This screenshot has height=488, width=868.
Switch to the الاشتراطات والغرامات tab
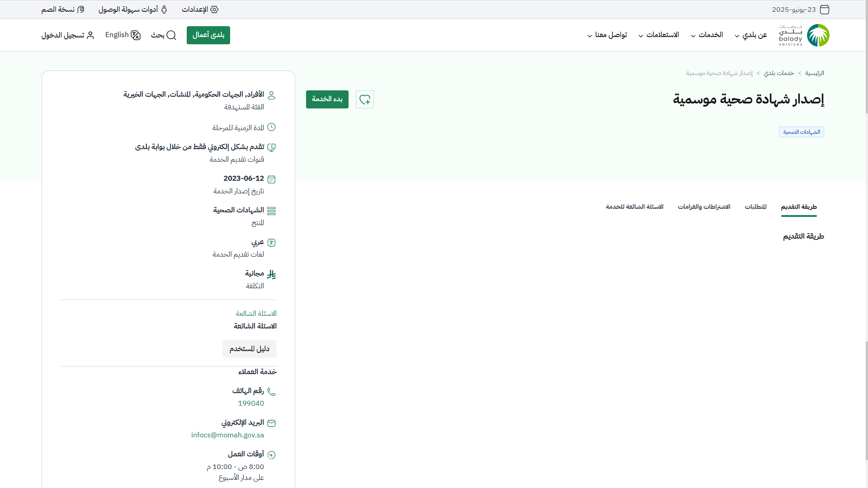(x=704, y=207)
